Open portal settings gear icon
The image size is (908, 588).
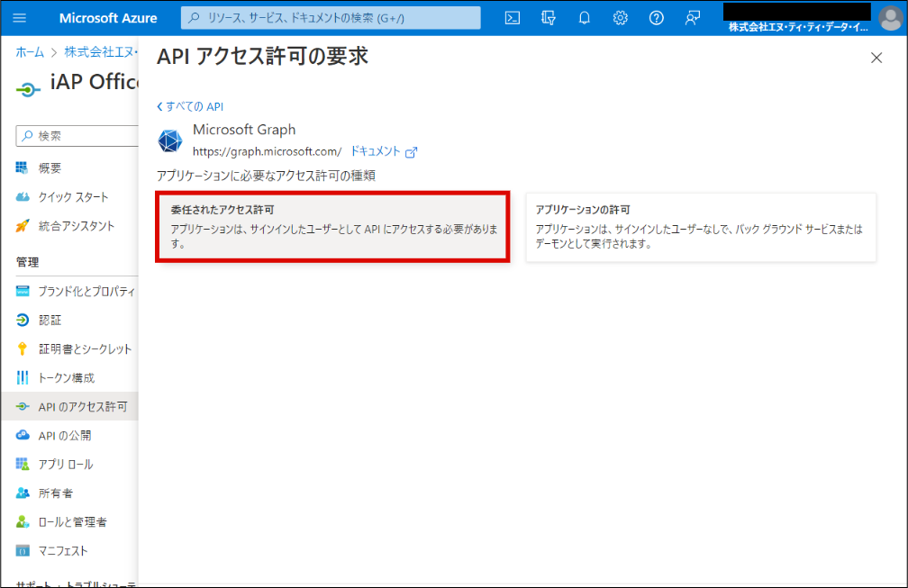click(620, 18)
